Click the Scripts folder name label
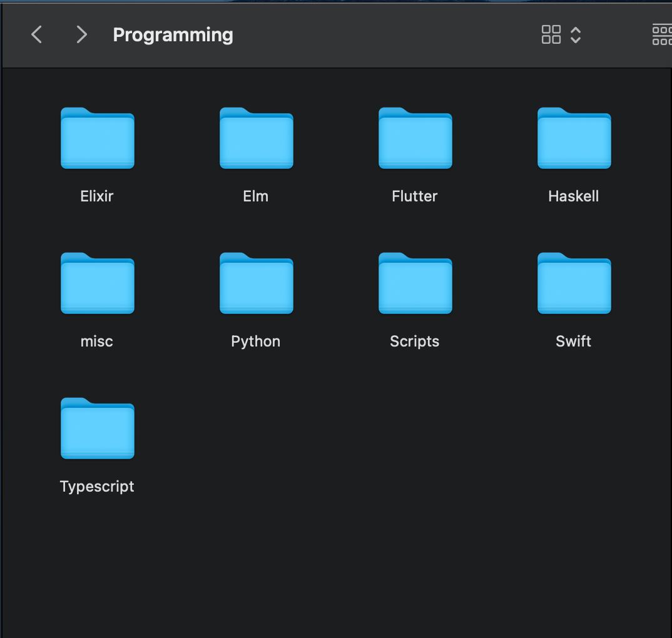672x638 pixels. [x=414, y=342]
